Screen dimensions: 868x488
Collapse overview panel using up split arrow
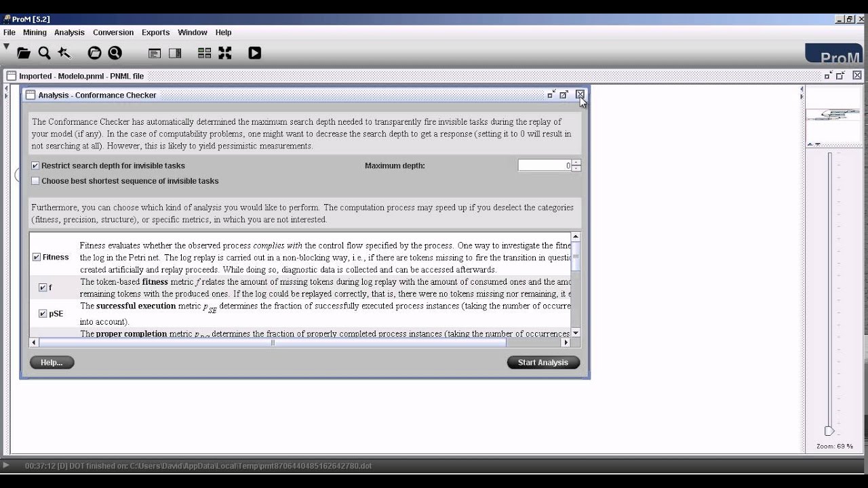(x=810, y=144)
